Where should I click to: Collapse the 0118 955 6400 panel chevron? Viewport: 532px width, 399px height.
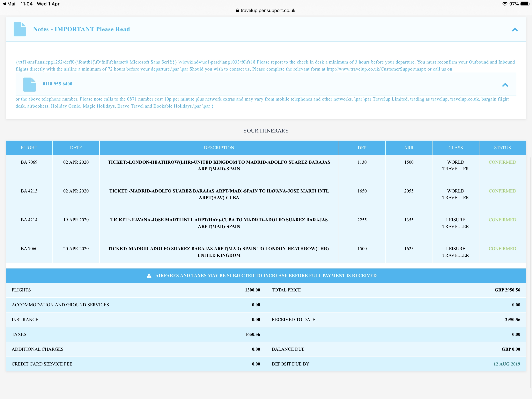(505, 85)
